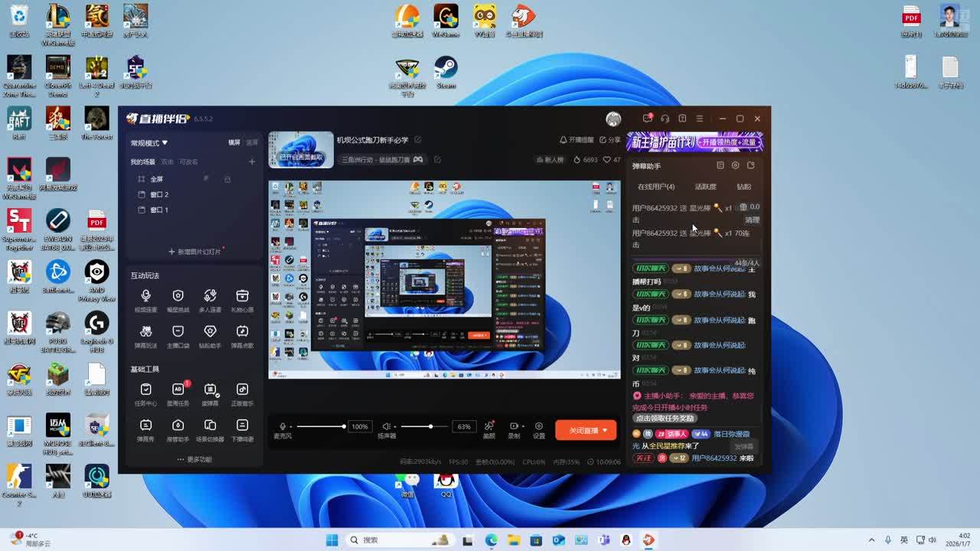Open the 设置 settings gear in control bar

click(x=539, y=426)
